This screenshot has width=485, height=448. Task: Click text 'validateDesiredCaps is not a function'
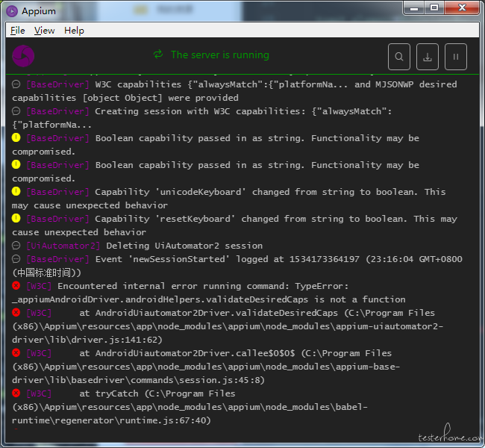pos(306,299)
